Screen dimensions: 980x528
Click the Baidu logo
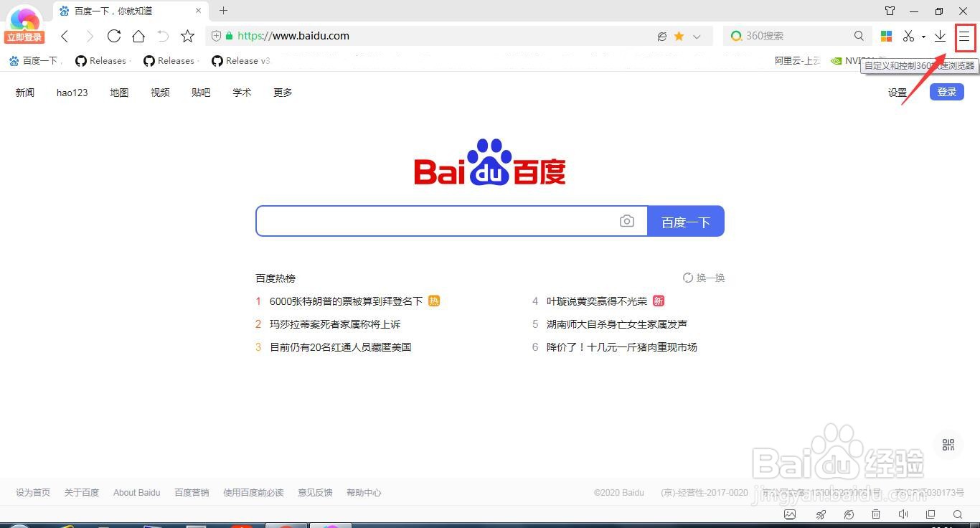[490, 161]
